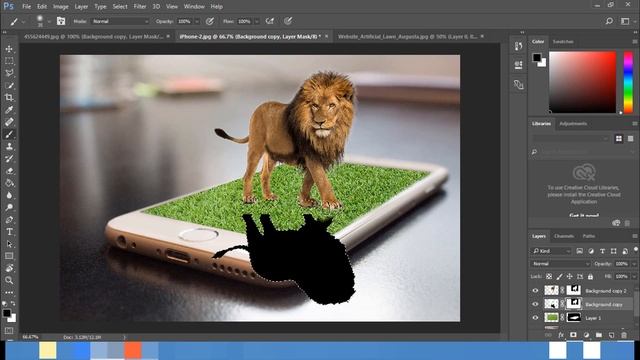Hide the Layer 1 layer
This screenshot has width=640, height=360.
click(535, 318)
